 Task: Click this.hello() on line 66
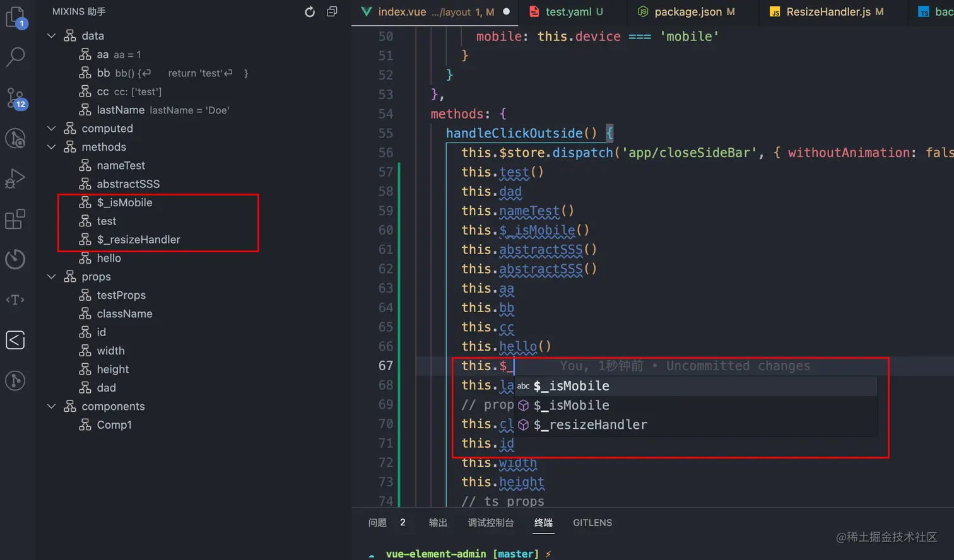click(x=506, y=346)
